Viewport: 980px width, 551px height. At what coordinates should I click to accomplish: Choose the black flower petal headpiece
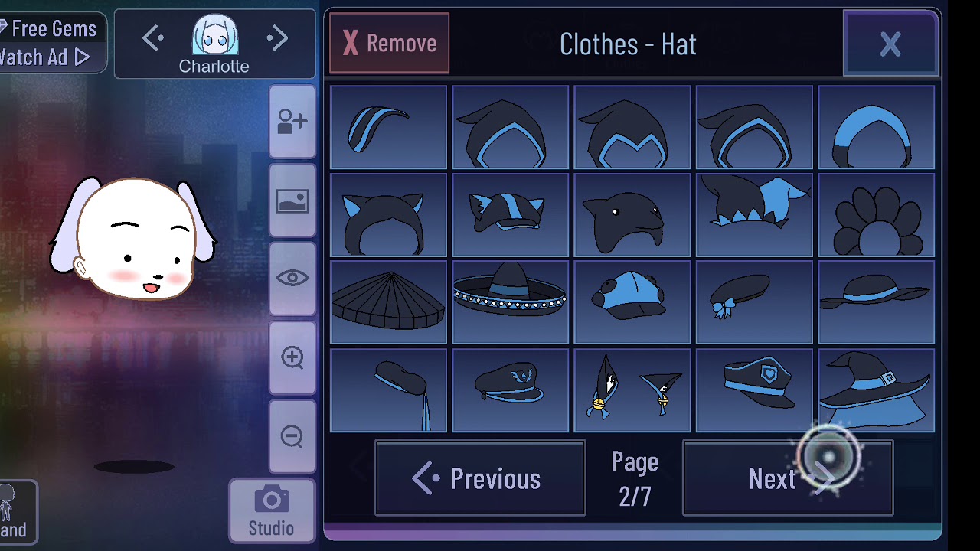coord(876,215)
